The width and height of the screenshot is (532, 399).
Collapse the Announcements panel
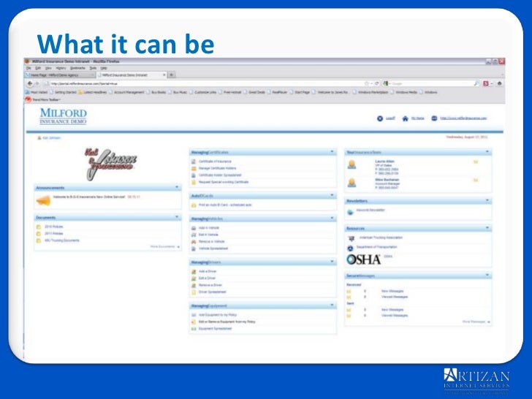[177, 187]
